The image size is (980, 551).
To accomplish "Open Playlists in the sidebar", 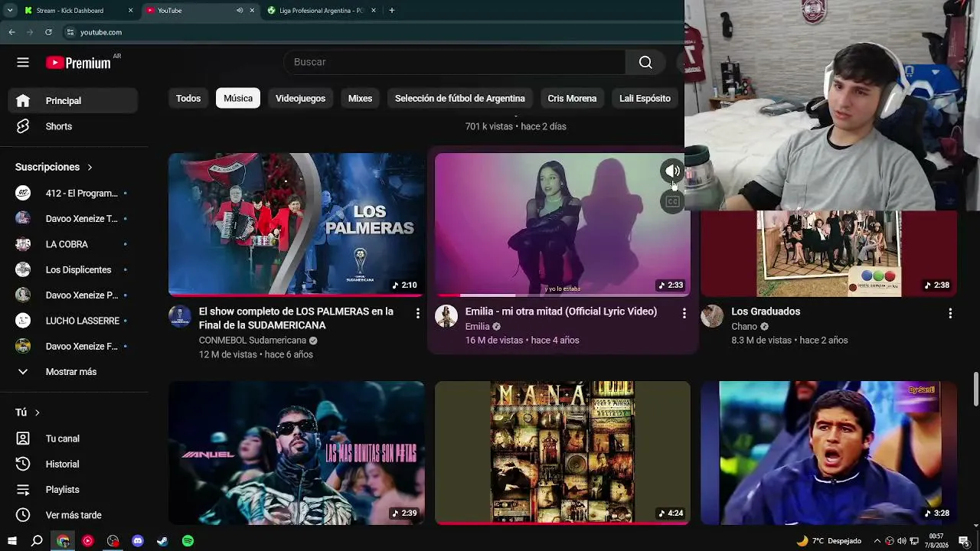I will pyautogui.click(x=73, y=490).
